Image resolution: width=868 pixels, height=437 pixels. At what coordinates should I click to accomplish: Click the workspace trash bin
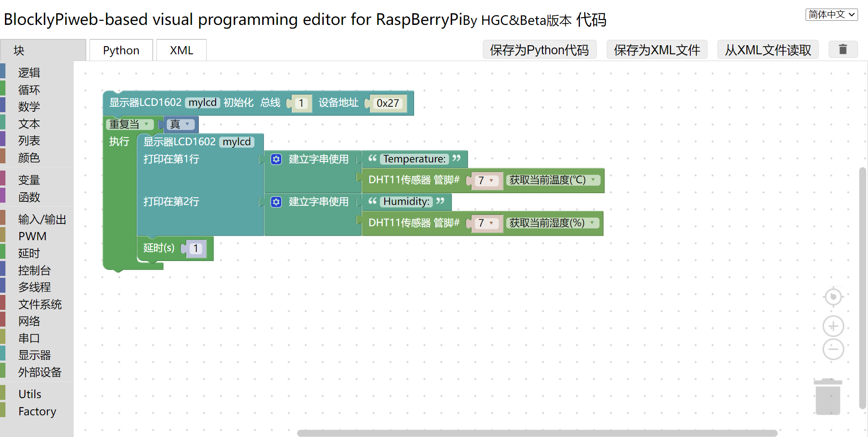pyautogui.click(x=828, y=397)
